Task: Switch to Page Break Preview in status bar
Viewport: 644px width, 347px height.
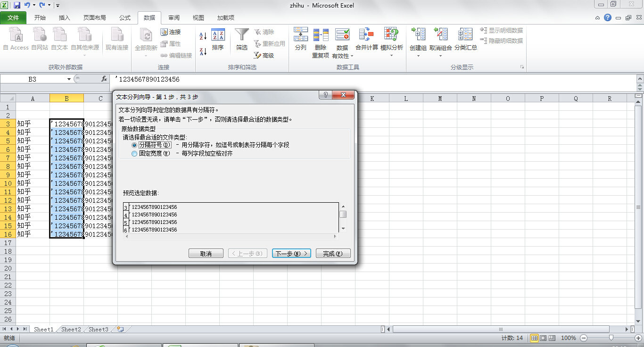Action: [552, 338]
